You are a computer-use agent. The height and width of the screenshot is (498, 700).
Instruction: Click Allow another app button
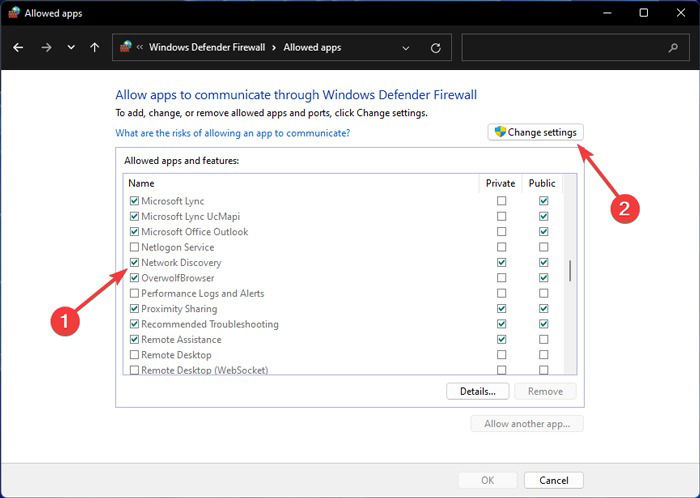pos(527,423)
